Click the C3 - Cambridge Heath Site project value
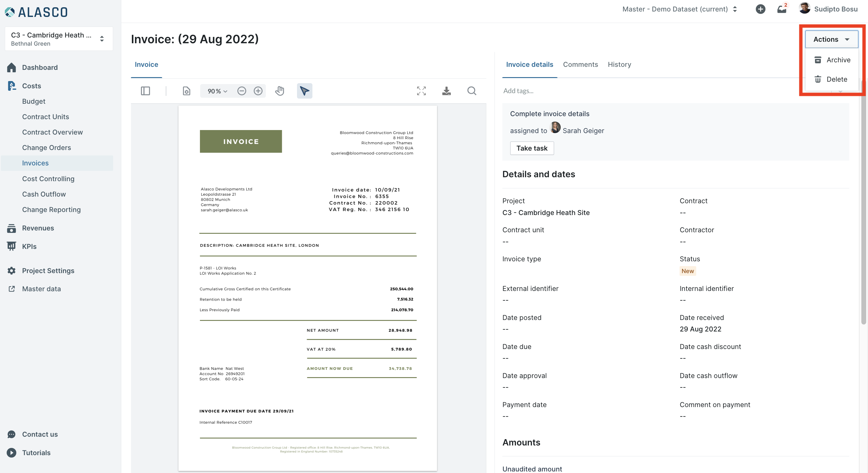868x473 pixels. point(546,213)
